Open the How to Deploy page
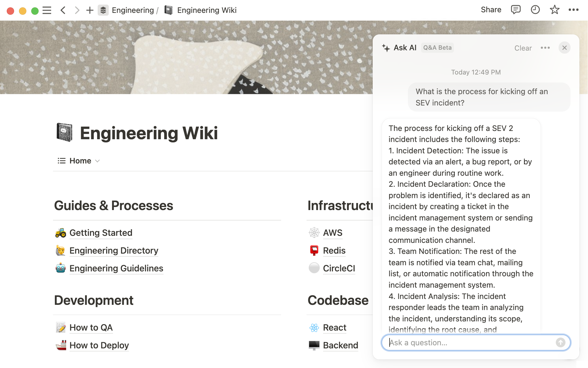588x368 pixels. click(x=99, y=345)
